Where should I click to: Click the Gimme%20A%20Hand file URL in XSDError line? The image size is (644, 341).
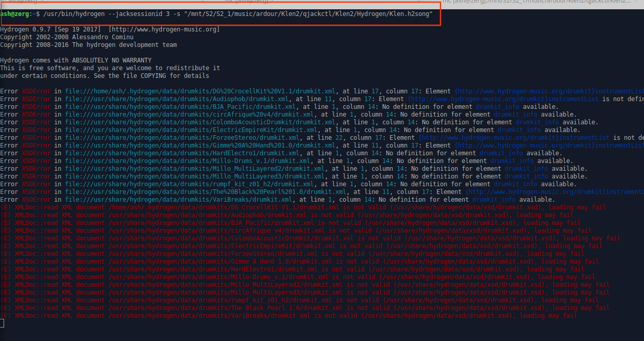[x=200, y=145]
